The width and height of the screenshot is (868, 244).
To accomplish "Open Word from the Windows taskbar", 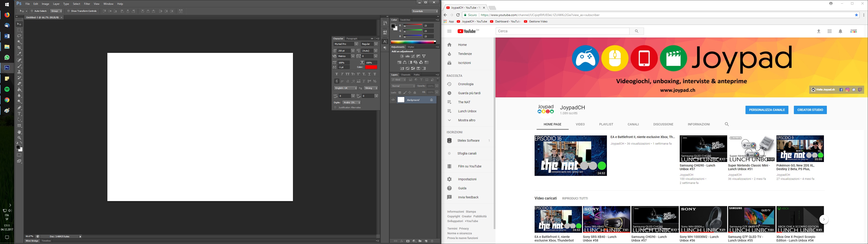I will point(7,36).
